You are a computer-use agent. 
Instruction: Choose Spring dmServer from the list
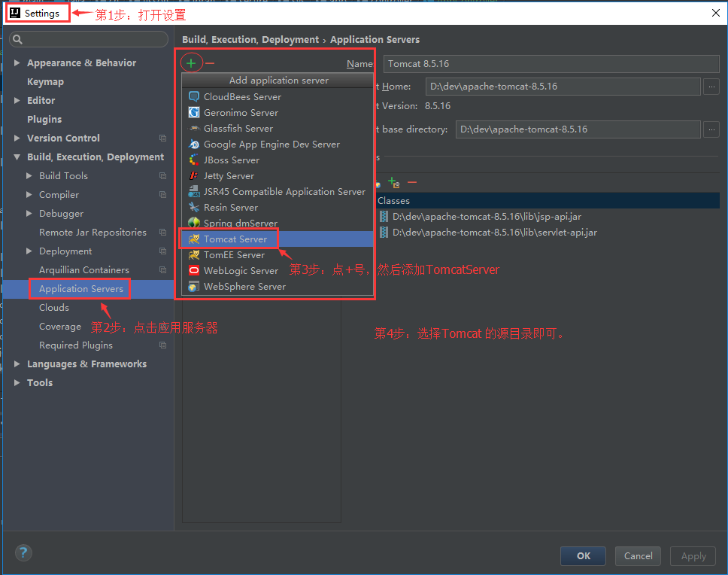[x=278, y=223]
